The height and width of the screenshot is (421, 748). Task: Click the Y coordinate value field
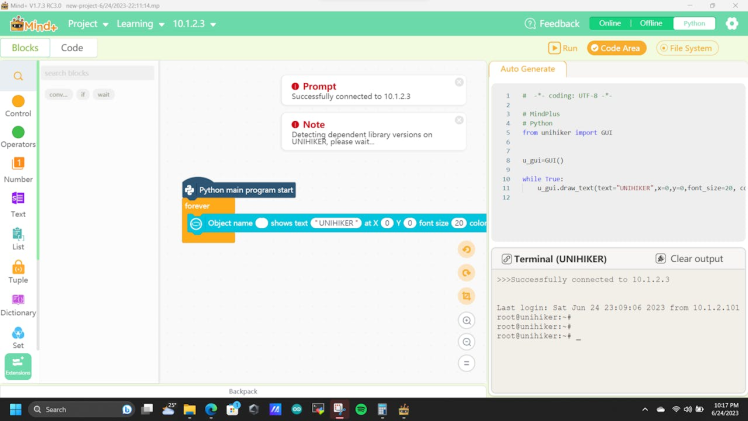point(410,223)
